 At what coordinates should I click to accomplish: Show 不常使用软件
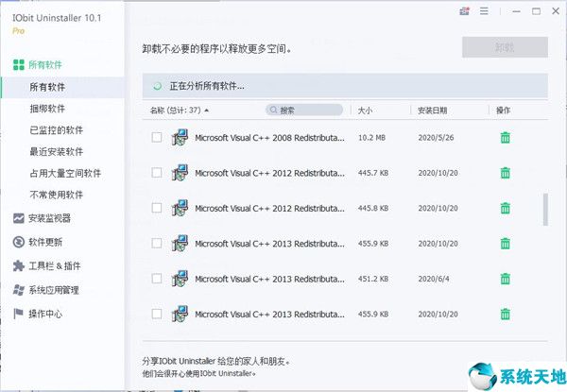coord(56,195)
